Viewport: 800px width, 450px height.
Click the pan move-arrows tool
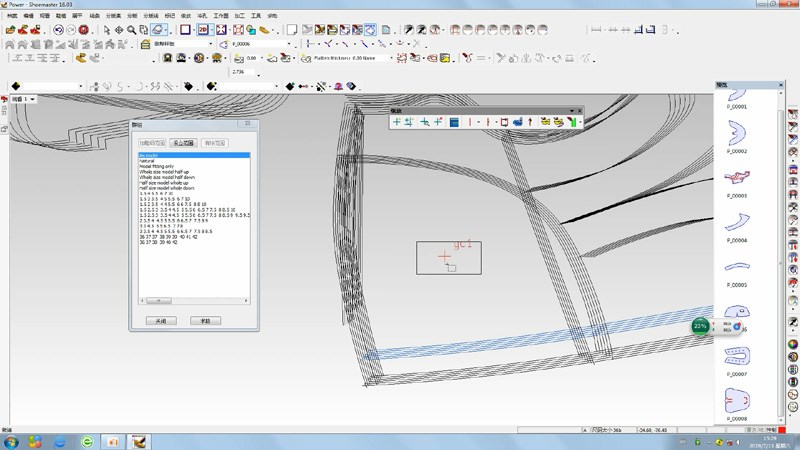pyautogui.click(x=120, y=30)
